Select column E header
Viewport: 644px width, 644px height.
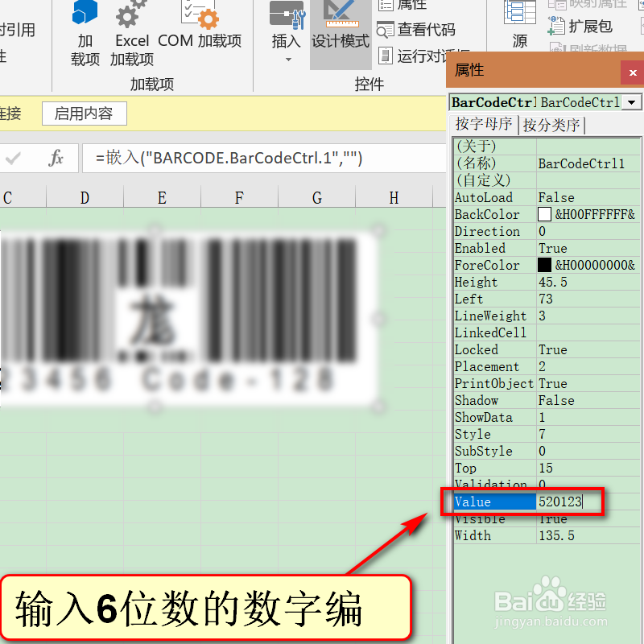click(x=162, y=197)
